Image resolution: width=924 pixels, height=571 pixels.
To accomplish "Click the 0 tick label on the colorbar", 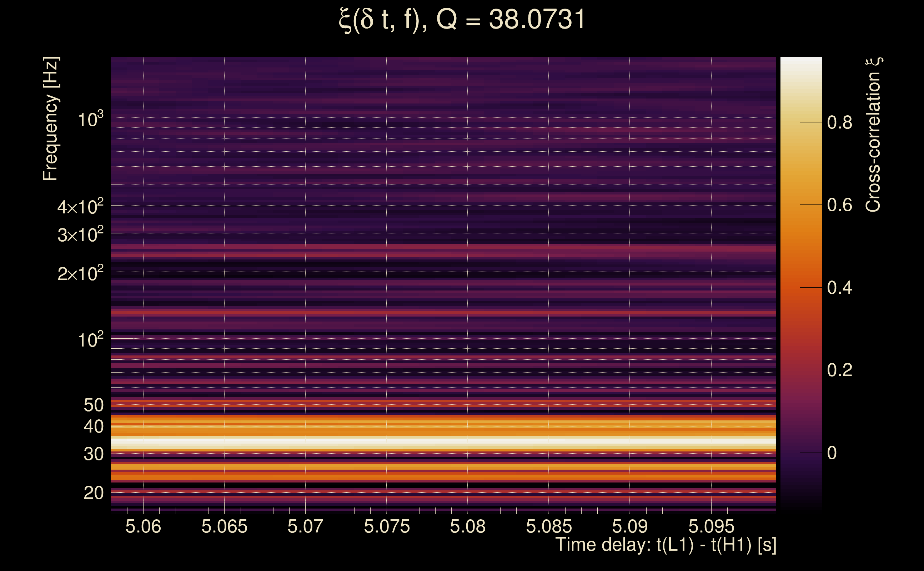I will 832,453.
